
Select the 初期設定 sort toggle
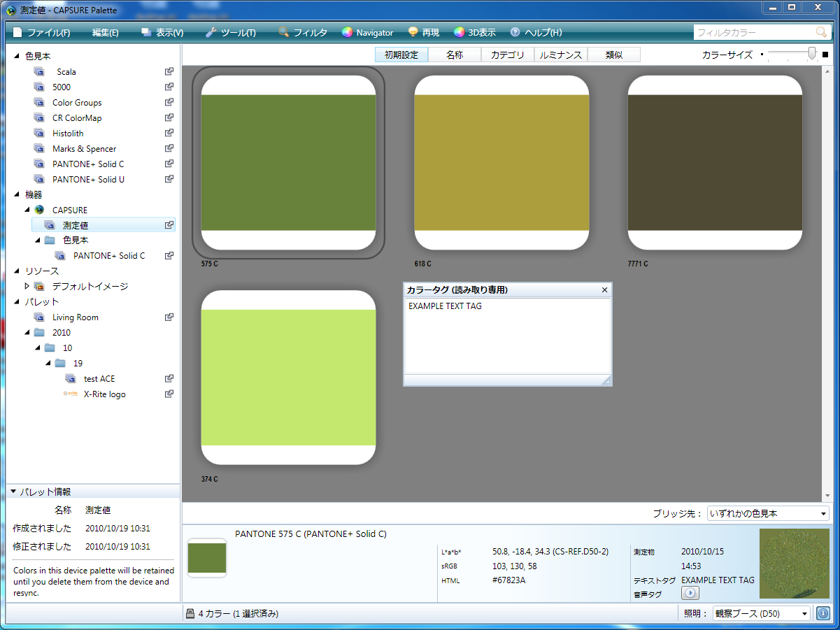401,55
